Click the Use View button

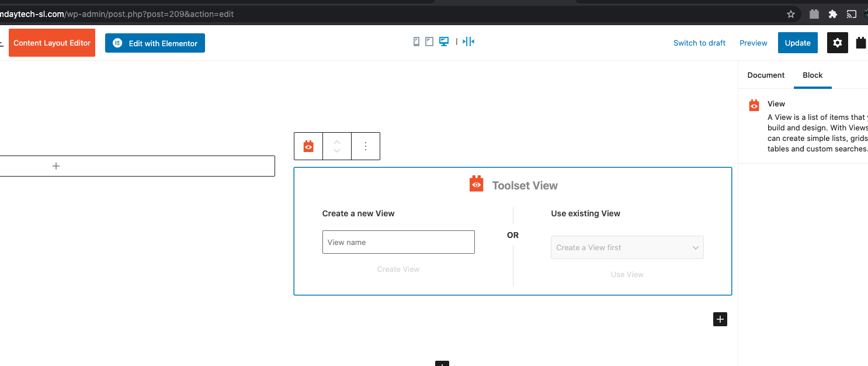click(x=627, y=275)
